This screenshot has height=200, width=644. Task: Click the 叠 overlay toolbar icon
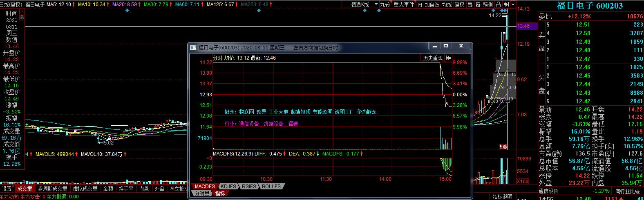pyautogui.click(x=470, y=4)
